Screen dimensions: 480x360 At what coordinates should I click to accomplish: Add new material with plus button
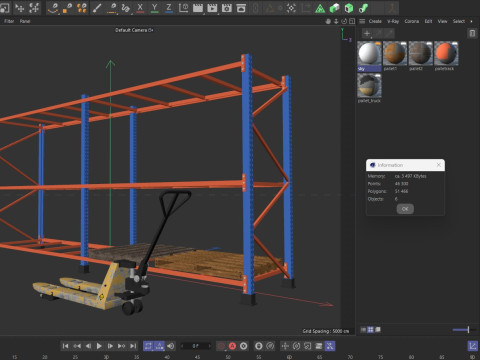(367, 33)
